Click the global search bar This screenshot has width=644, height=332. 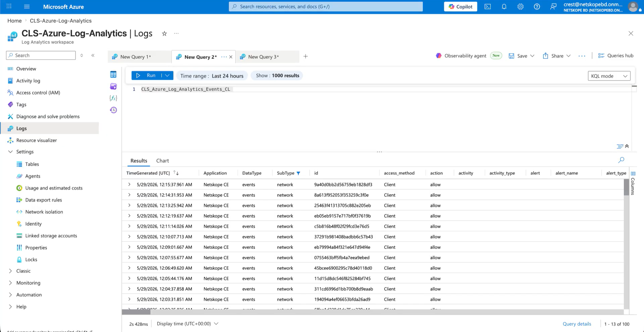[x=326, y=6]
